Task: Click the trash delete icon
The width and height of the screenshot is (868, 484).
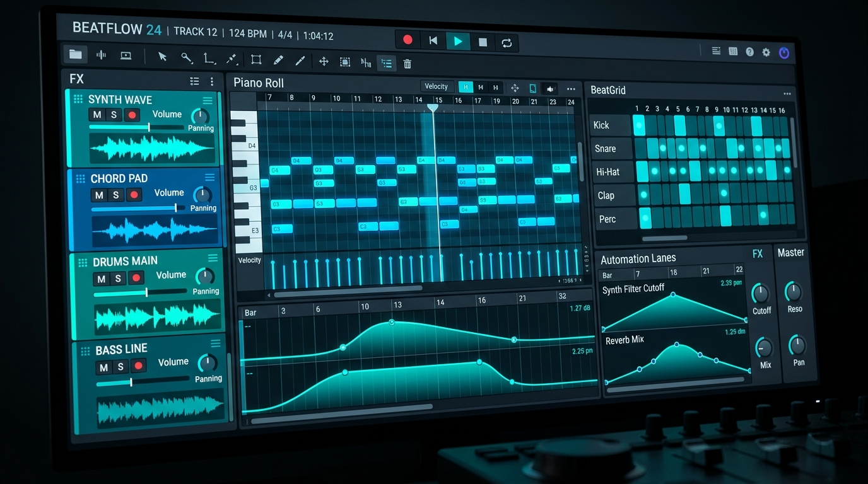Action: tap(408, 64)
